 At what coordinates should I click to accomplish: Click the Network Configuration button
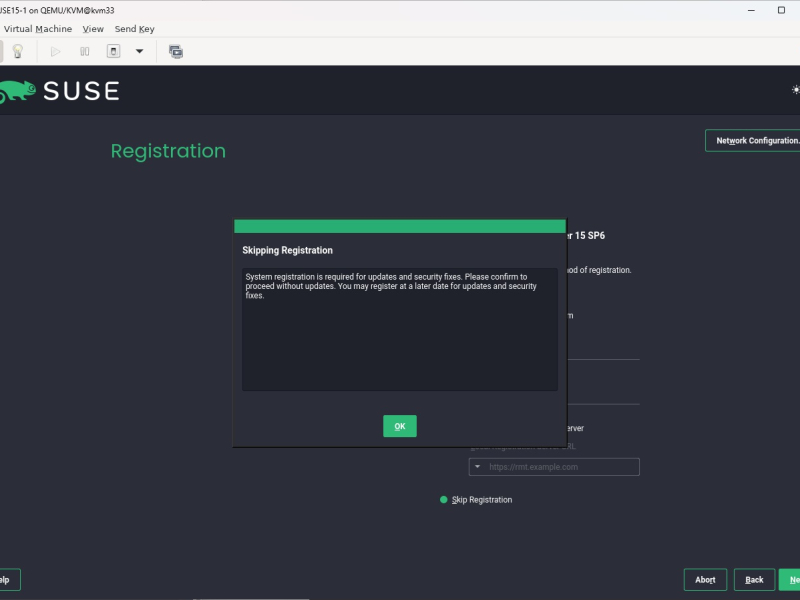coord(753,140)
